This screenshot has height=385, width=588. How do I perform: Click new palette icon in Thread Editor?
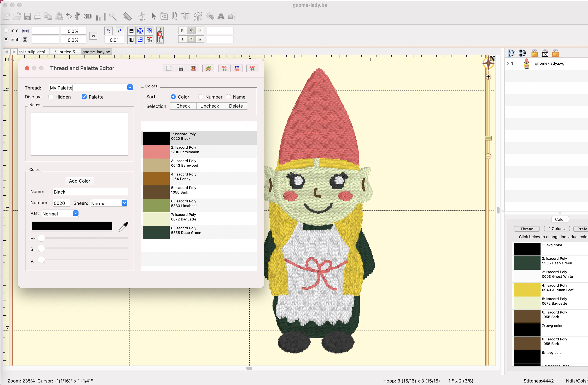169,68
